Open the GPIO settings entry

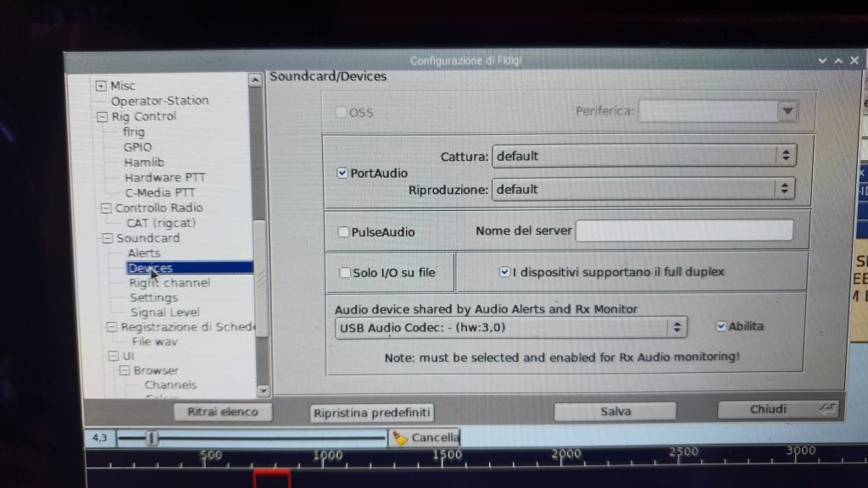(137, 147)
